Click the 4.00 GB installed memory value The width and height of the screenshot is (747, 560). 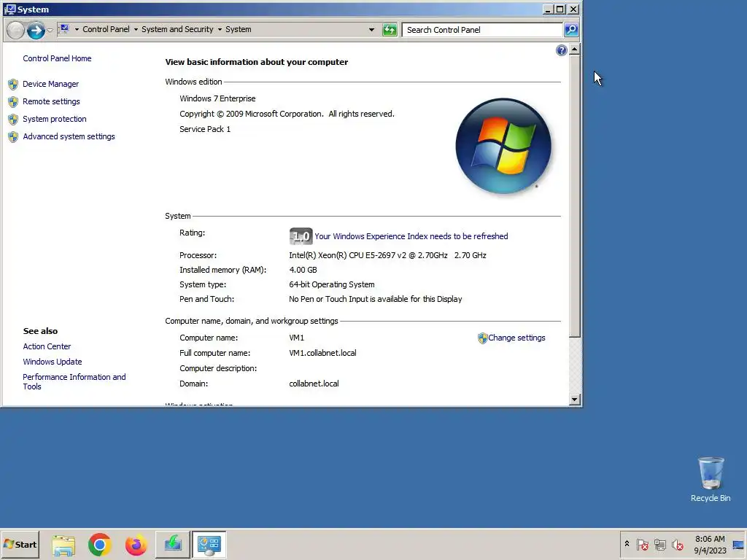303,270
